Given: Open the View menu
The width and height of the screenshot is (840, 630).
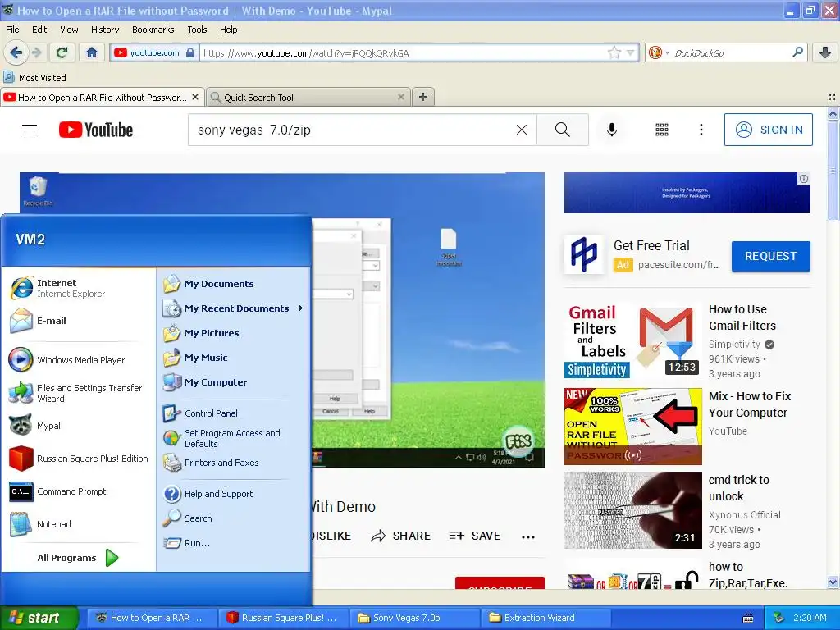Looking at the screenshot, I should (69, 30).
